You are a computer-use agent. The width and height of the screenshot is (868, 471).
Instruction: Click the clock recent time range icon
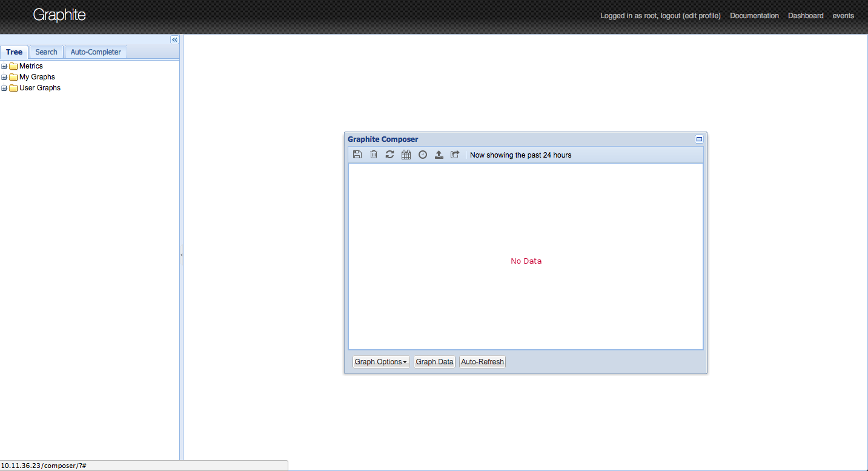tap(423, 155)
